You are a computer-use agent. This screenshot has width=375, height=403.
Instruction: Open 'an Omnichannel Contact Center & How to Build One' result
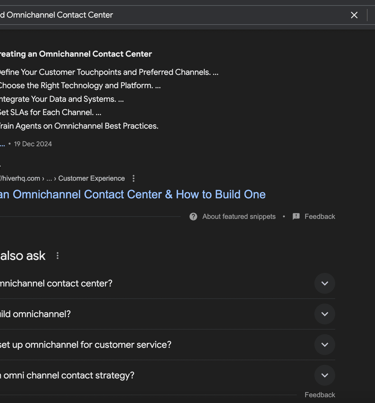(x=133, y=194)
